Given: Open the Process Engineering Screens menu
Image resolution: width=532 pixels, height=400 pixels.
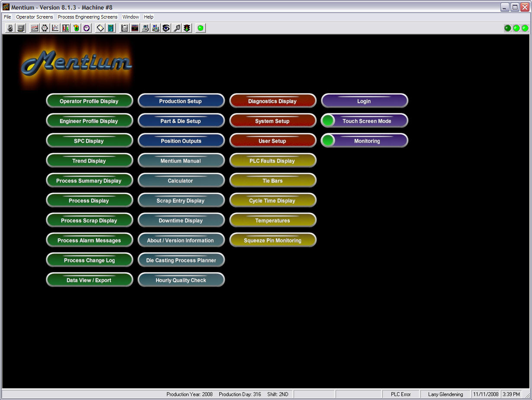Looking at the screenshot, I should tap(87, 17).
